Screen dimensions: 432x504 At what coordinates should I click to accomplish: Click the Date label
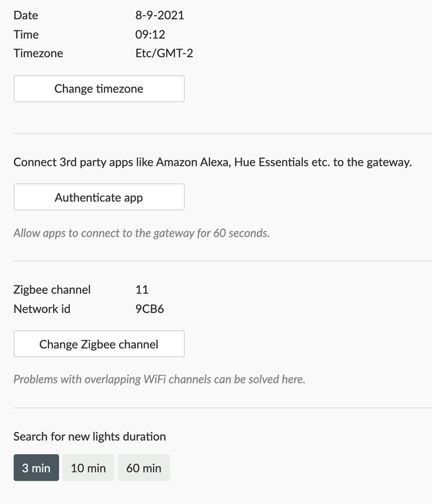(25, 15)
